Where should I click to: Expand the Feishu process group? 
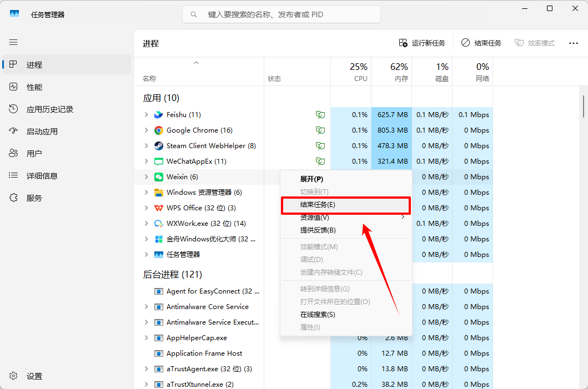click(146, 115)
